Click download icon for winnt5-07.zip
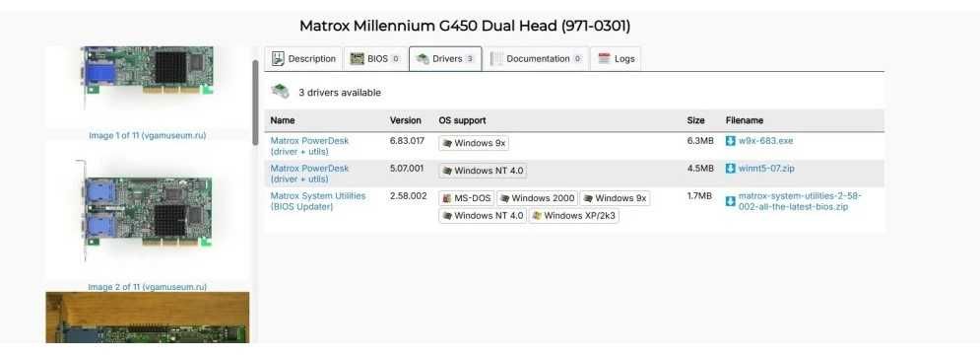The width and height of the screenshot is (980, 357). [x=731, y=169]
